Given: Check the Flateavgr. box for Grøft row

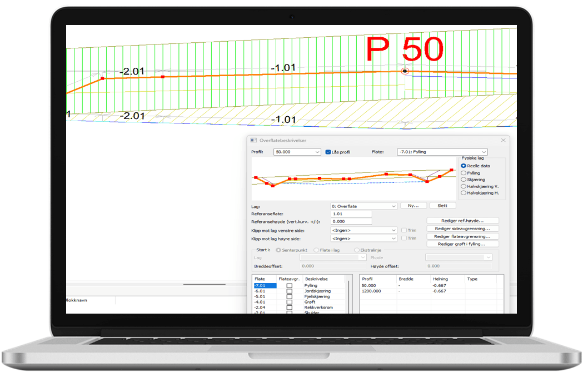Looking at the screenshot, I should 289,302.
